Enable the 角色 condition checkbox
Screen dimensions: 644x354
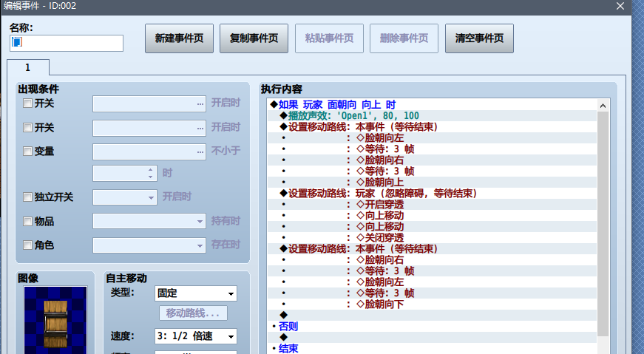coord(27,245)
